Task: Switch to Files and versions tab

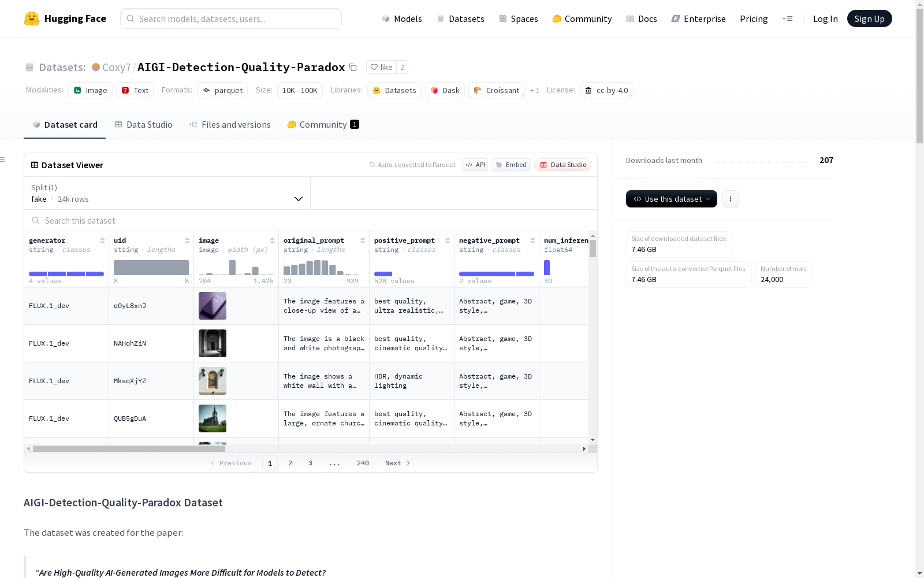Action: 230,125
